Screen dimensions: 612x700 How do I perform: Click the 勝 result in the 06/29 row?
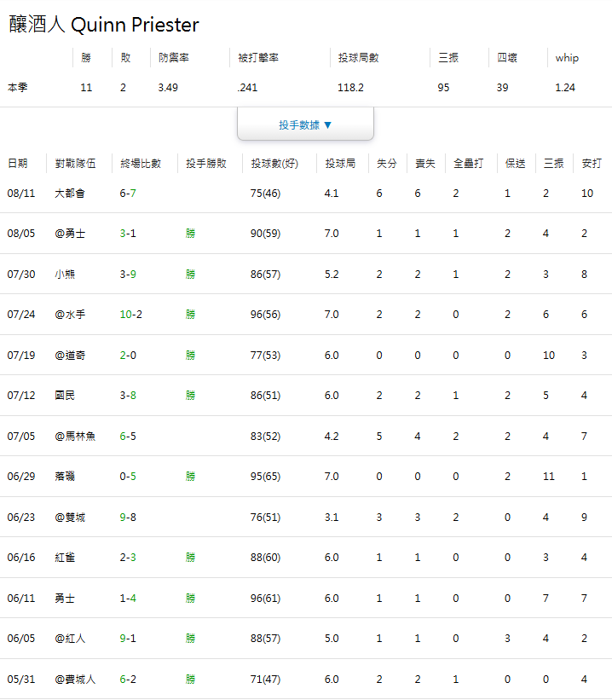pyautogui.click(x=191, y=477)
